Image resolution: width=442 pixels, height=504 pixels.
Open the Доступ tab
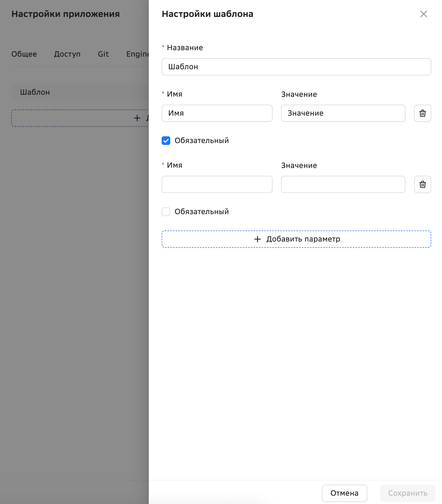click(x=67, y=54)
